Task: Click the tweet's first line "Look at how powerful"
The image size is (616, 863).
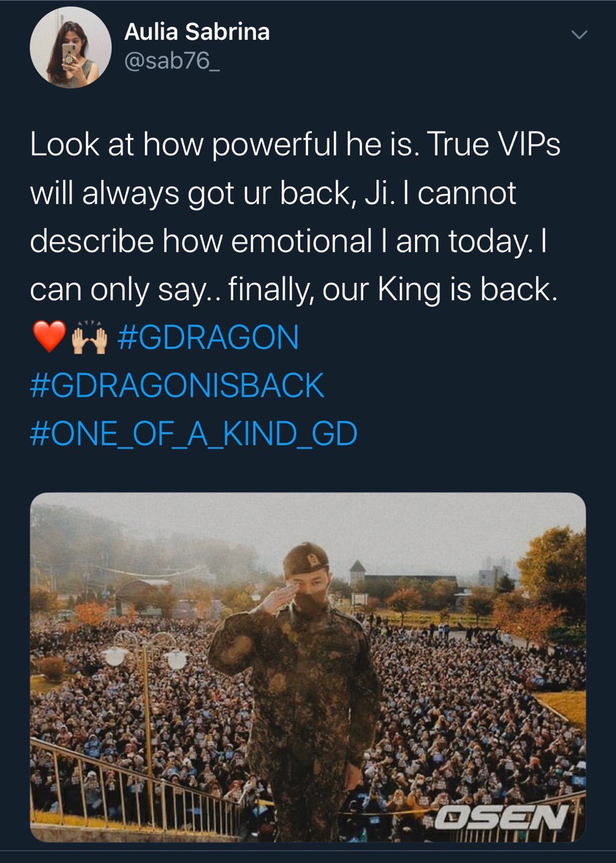Action: click(x=170, y=145)
